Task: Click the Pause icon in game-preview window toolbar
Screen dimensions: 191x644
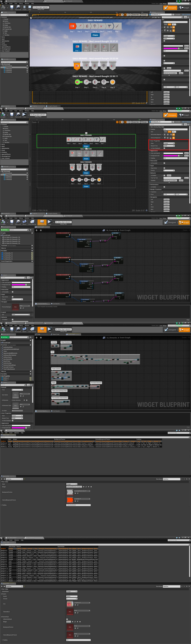Action: 24,7
